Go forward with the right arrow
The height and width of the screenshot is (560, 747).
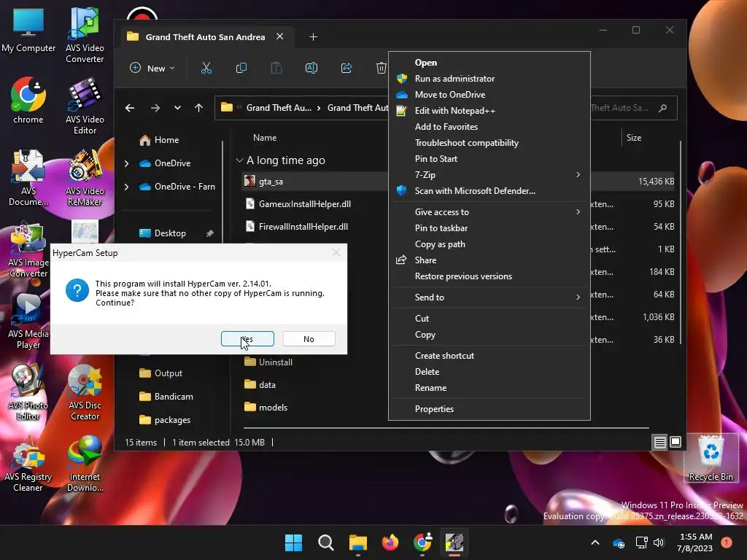point(155,108)
